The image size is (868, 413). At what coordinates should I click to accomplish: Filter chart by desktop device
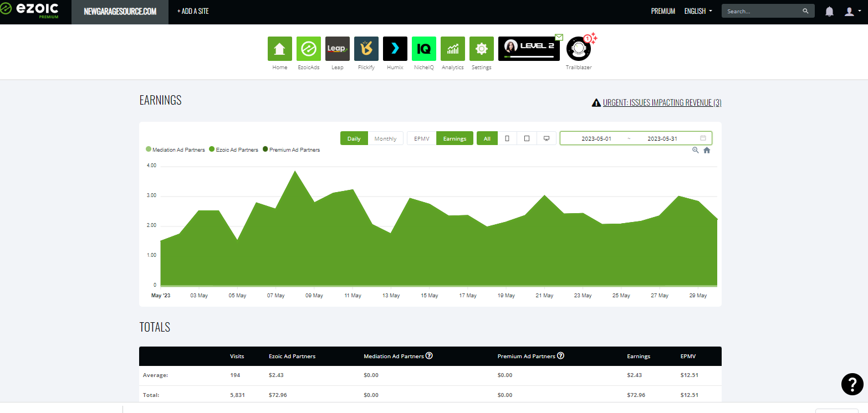[547, 138]
